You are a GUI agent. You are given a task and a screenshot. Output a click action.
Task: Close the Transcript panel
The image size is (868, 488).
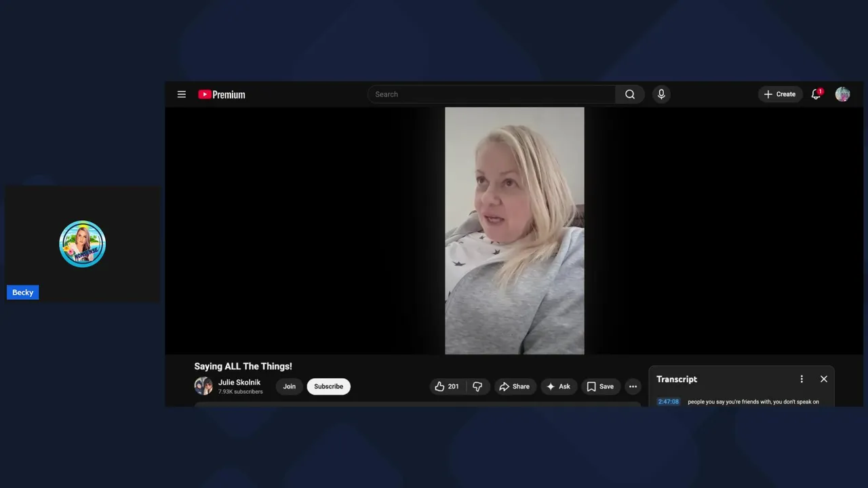coord(824,379)
